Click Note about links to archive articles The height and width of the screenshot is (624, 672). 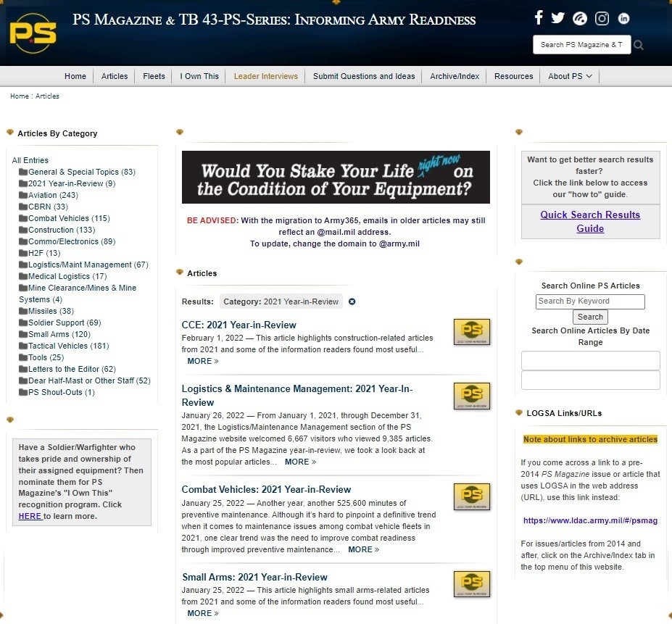(x=590, y=439)
